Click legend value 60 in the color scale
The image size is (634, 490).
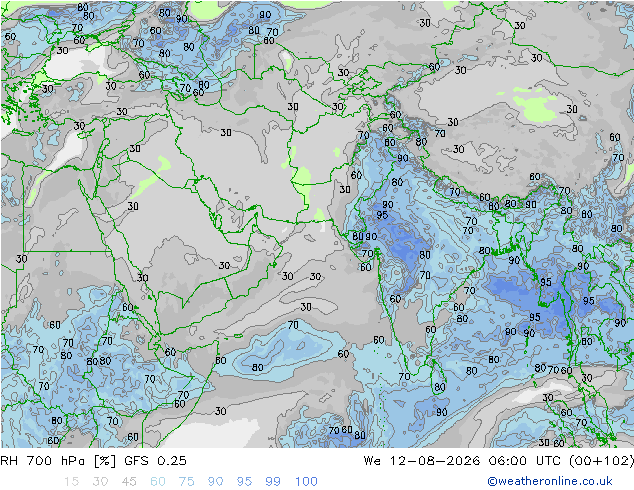click(x=158, y=482)
